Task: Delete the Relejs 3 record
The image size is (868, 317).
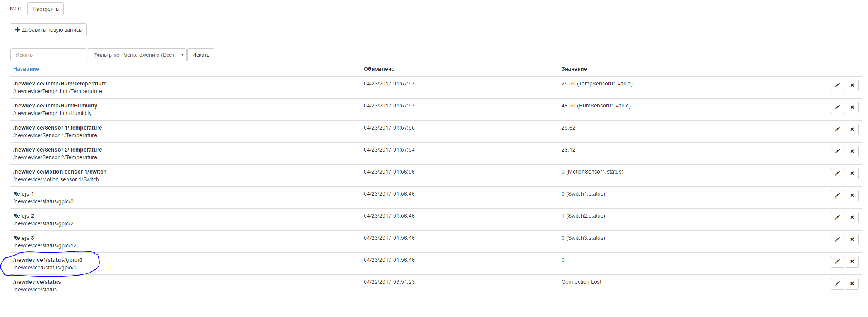Action: 852,240
